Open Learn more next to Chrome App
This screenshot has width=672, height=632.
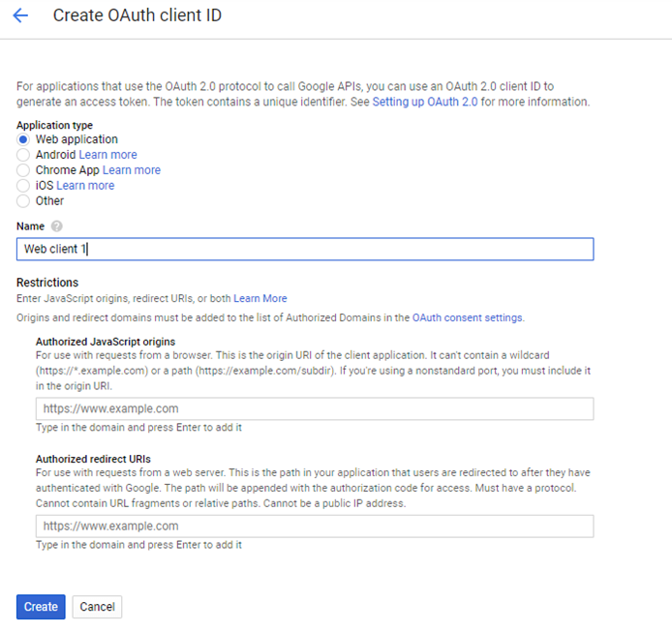[132, 170]
